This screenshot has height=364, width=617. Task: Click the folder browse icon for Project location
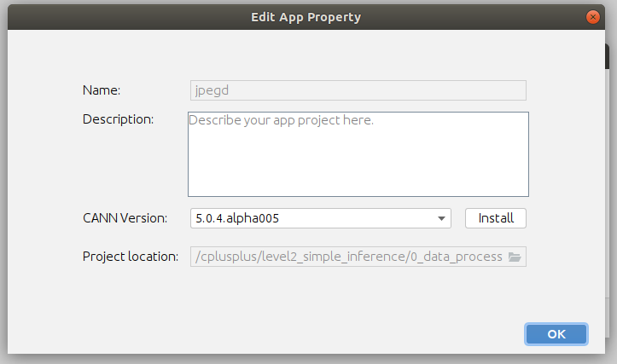click(x=515, y=257)
